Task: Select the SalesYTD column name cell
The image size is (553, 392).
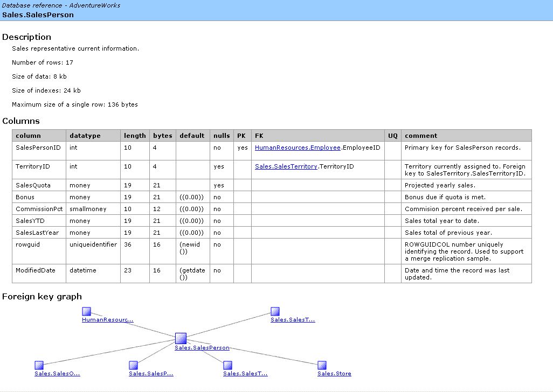Action: (x=39, y=221)
